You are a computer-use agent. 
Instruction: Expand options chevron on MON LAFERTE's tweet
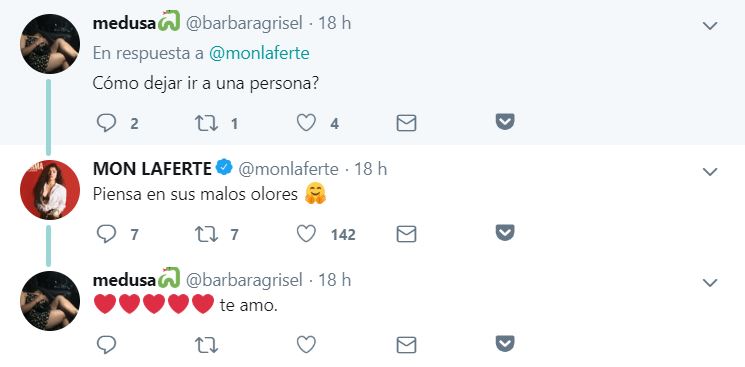tap(710, 172)
